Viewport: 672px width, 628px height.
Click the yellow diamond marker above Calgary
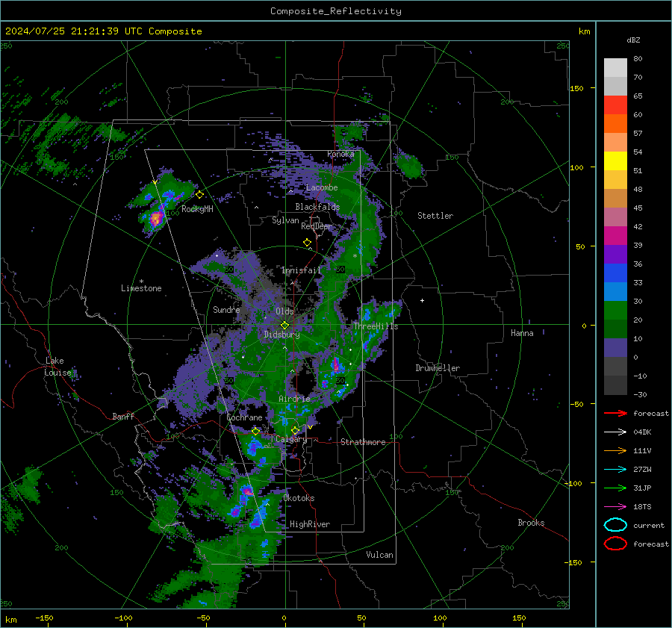coord(295,430)
